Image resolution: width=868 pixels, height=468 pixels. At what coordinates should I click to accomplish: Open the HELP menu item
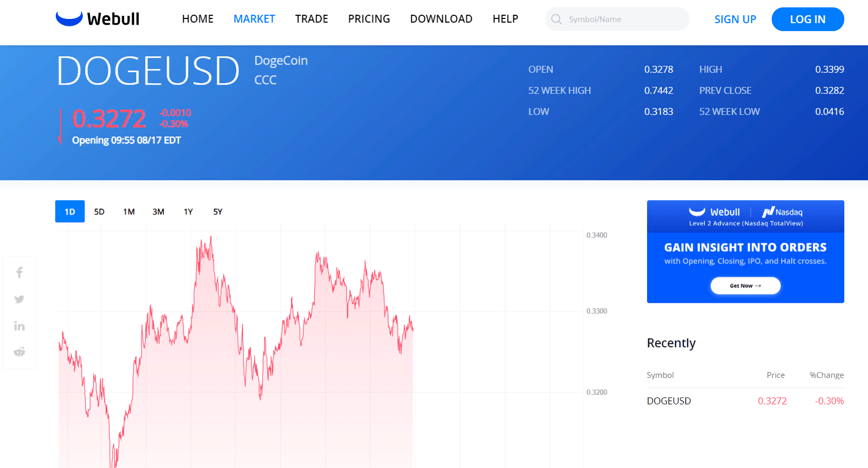[505, 19]
